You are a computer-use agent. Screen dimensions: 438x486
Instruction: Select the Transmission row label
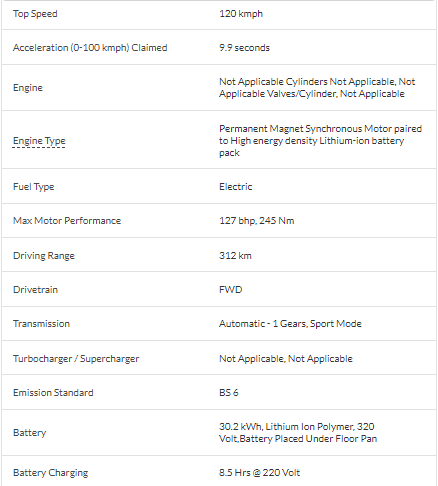point(41,324)
